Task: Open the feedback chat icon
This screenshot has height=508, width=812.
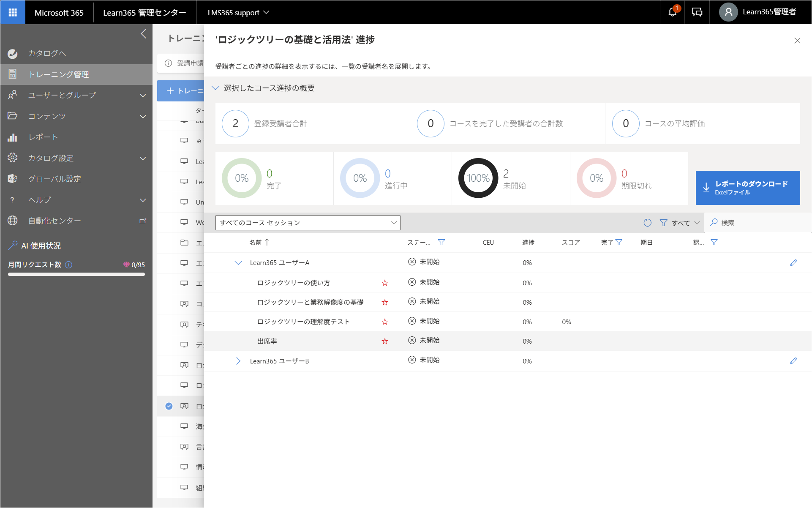Action: [x=697, y=12]
